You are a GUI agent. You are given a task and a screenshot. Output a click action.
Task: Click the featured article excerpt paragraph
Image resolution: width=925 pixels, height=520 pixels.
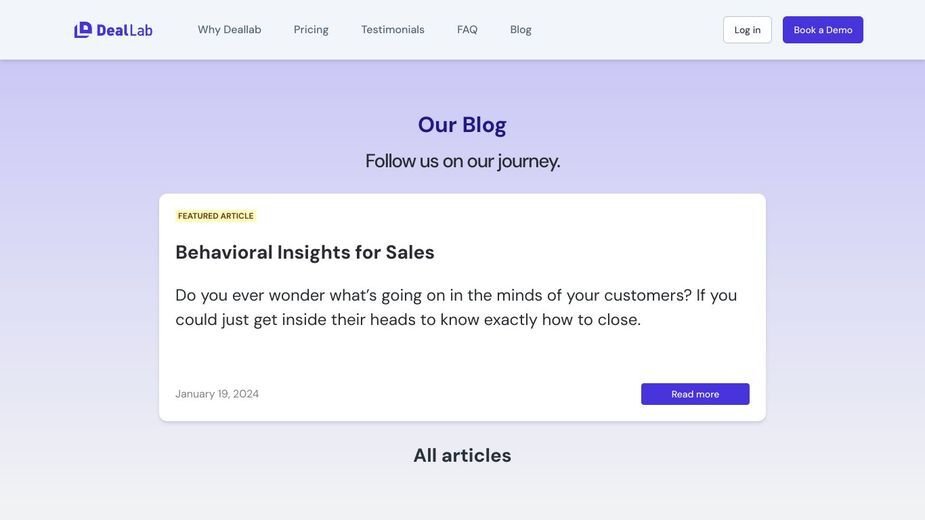456,307
